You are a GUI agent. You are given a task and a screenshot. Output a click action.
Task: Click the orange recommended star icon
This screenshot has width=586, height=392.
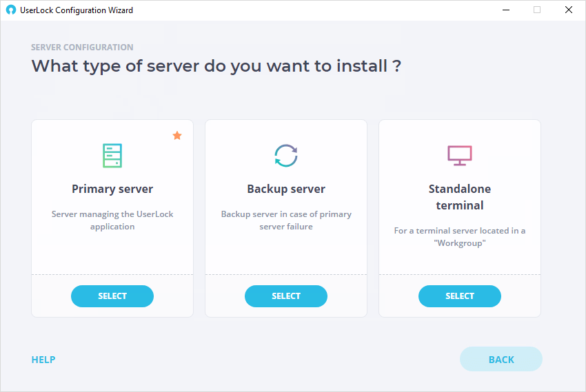(177, 136)
